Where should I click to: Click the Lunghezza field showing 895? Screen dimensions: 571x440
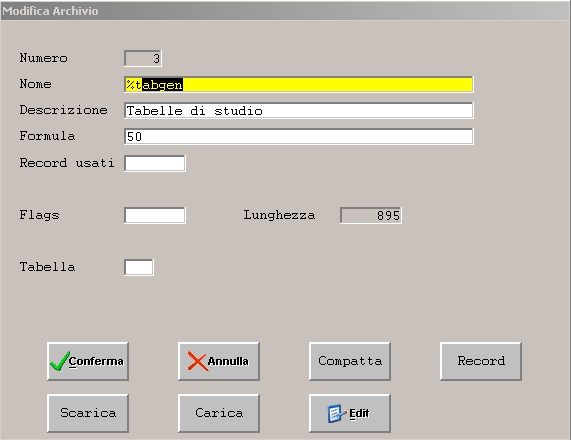(371, 215)
